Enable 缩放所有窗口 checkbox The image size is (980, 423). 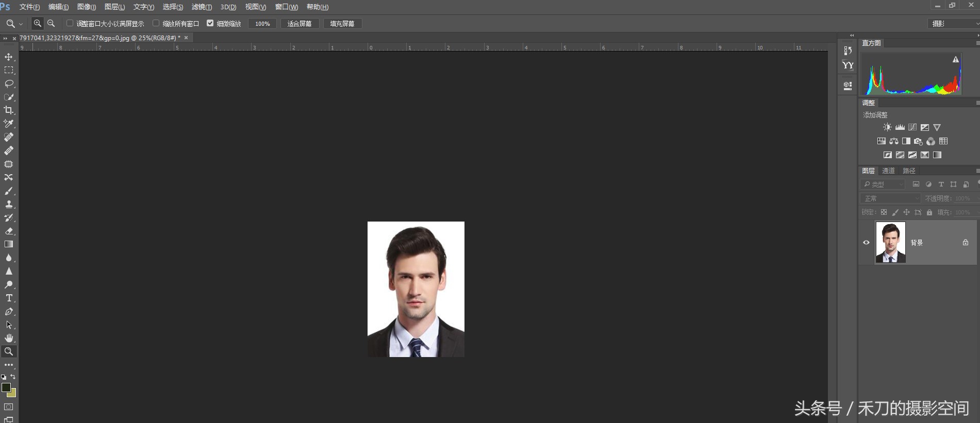[x=156, y=23]
